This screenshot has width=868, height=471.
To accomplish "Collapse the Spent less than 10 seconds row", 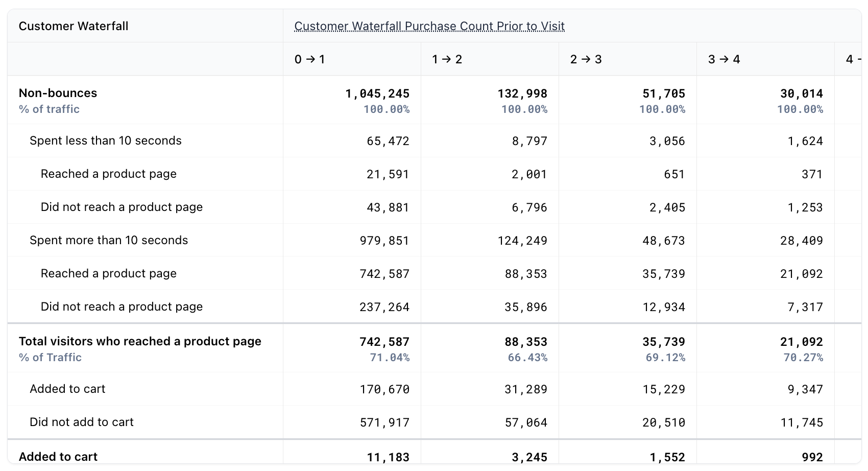I will point(105,140).
